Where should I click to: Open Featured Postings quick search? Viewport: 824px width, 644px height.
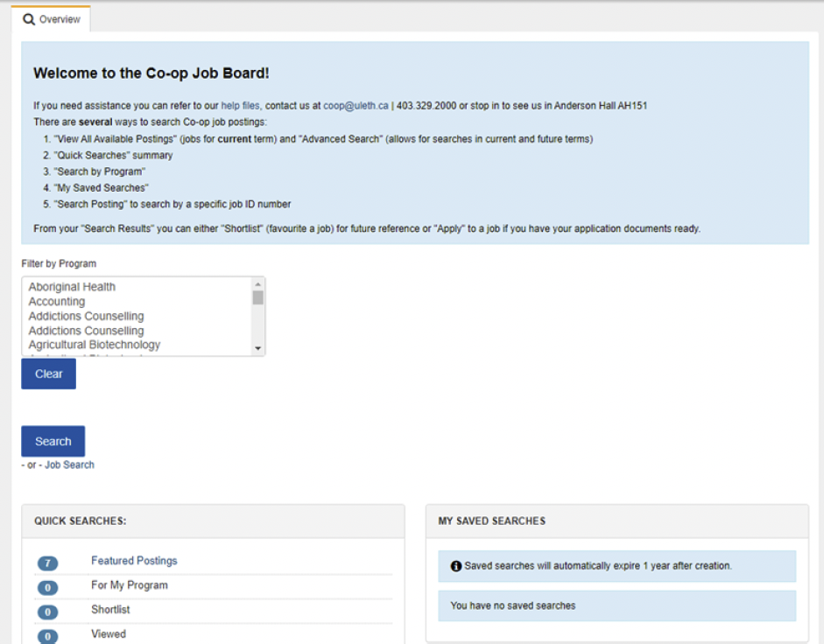pos(134,561)
